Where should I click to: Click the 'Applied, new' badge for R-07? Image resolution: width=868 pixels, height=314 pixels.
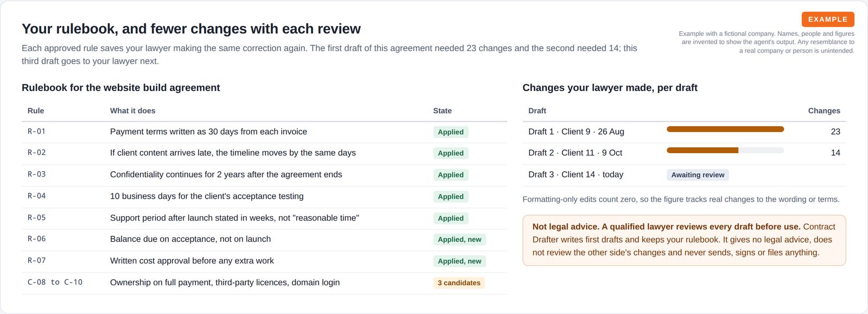tap(459, 261)
